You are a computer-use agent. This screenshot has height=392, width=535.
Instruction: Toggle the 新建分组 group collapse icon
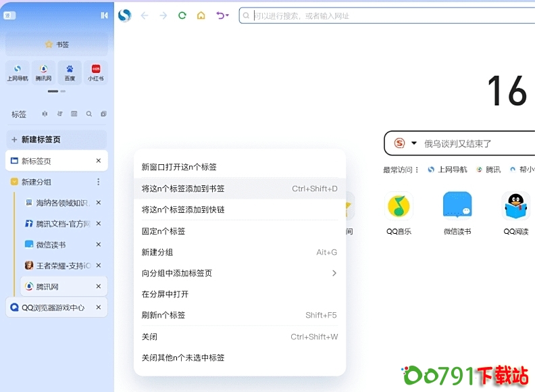[14, 182]
